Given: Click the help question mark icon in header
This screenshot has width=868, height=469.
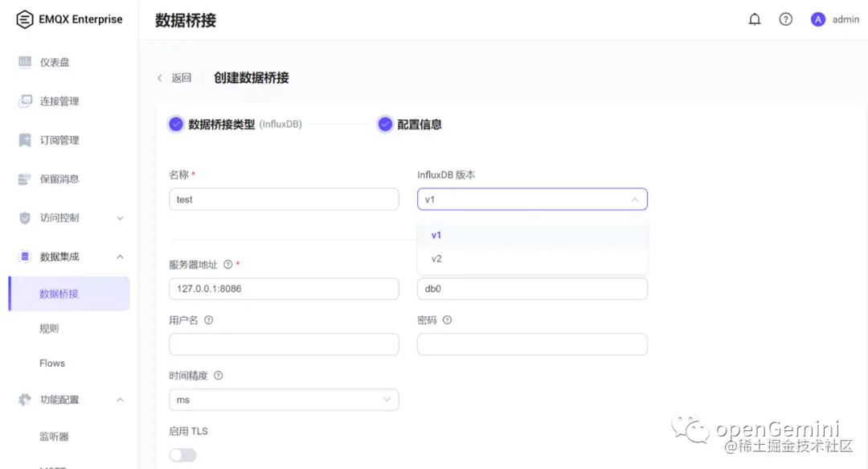Looking at the screenshot, I should [785, 19].
